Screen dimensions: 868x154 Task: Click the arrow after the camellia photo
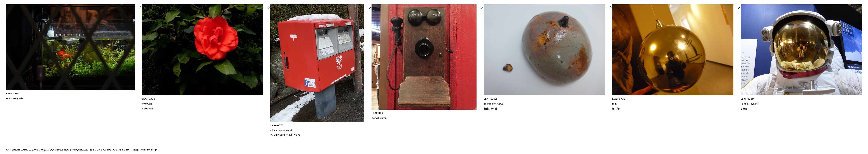pyautogui.click(x=267, y=7)
